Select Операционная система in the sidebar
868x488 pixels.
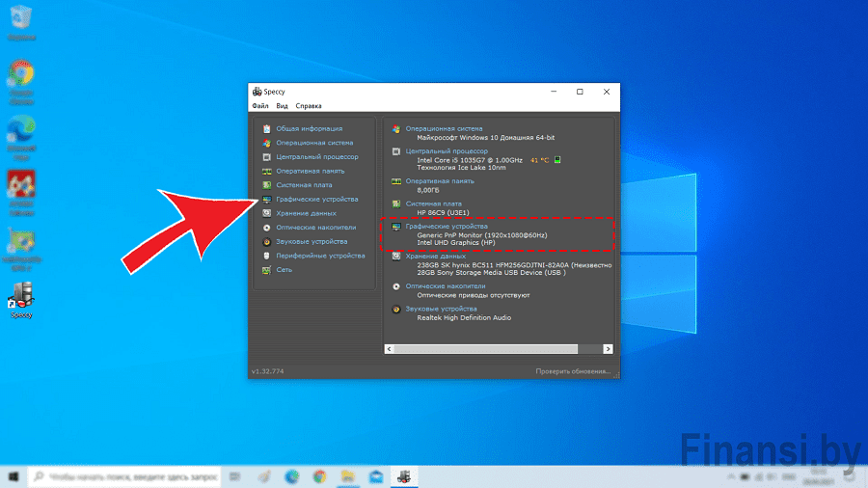tap(314, 143)
